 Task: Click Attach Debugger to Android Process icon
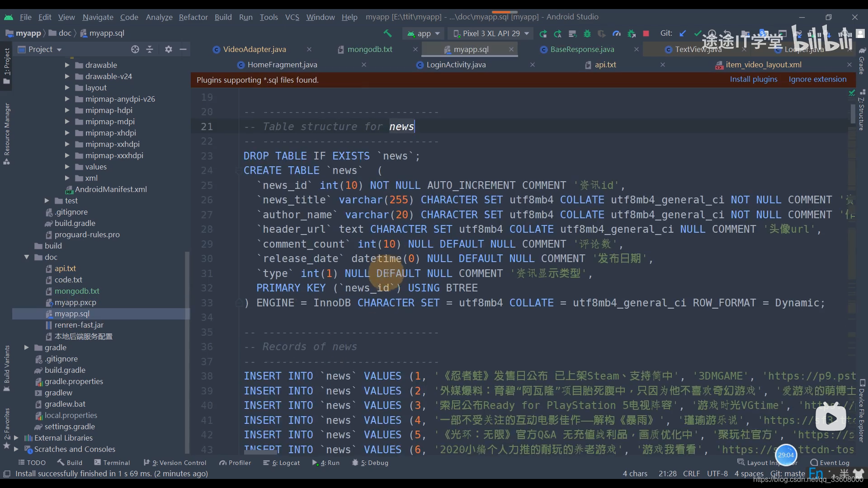click(x=632, y=33)
